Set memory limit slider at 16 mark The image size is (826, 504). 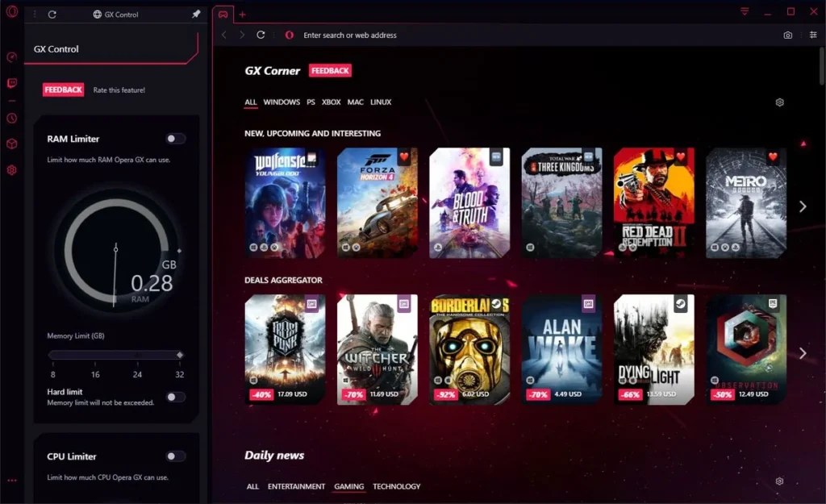95,355
